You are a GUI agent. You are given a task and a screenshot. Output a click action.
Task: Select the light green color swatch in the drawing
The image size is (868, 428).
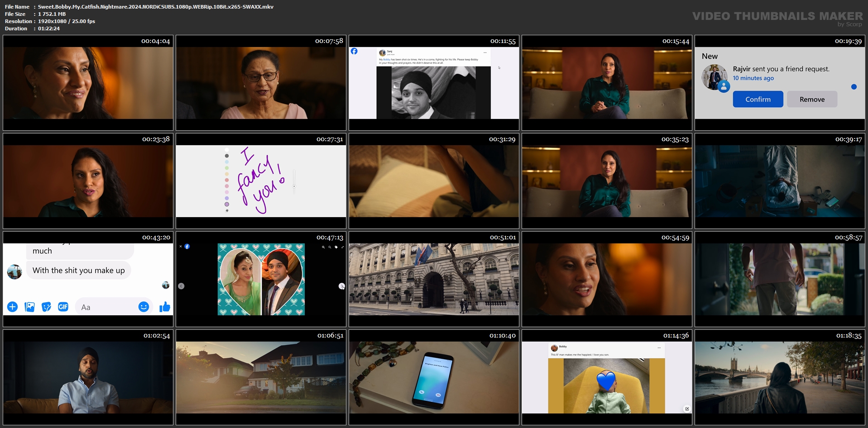point(227,168)
